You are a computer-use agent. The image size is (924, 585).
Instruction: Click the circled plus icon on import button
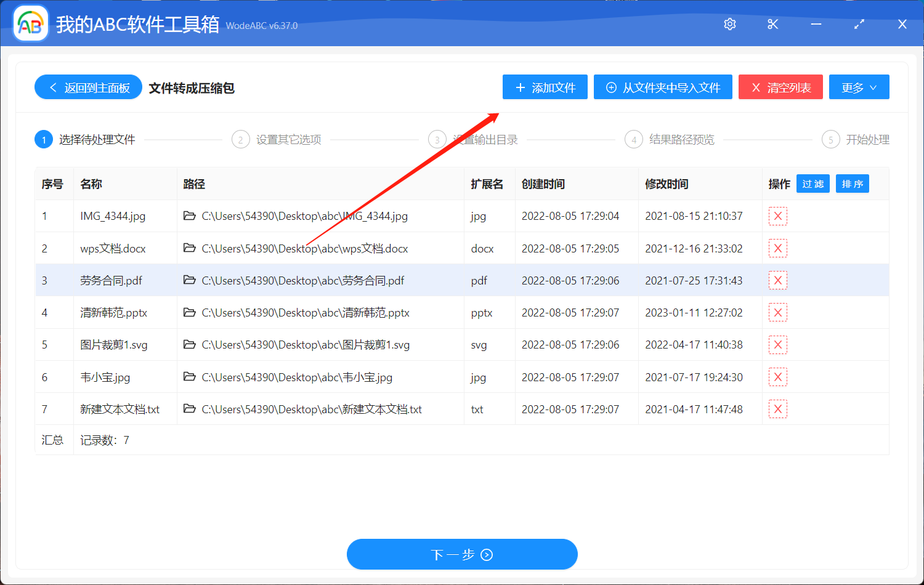[x=610, y=87]
